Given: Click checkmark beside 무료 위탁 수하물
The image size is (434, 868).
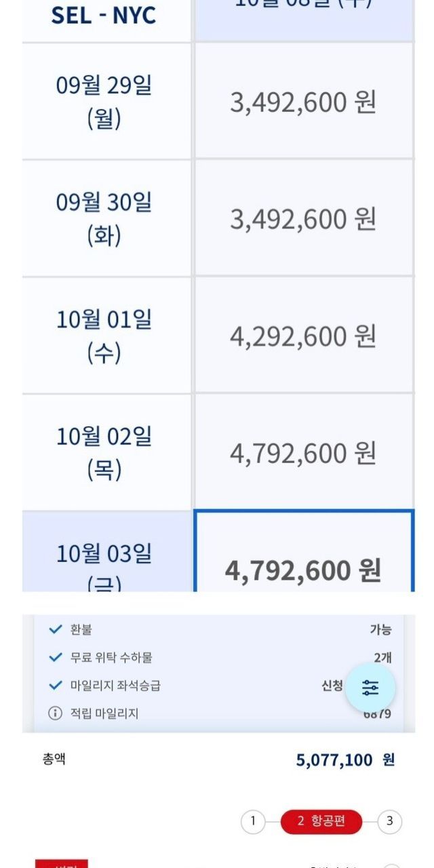Looking at the screenshot, I should (x=56, y=657).
